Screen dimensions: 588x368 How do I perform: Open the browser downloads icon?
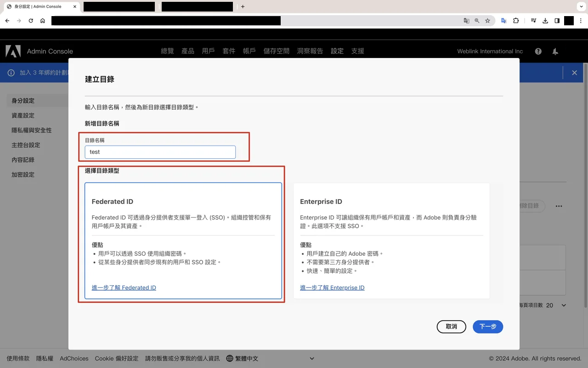(545, 21)
